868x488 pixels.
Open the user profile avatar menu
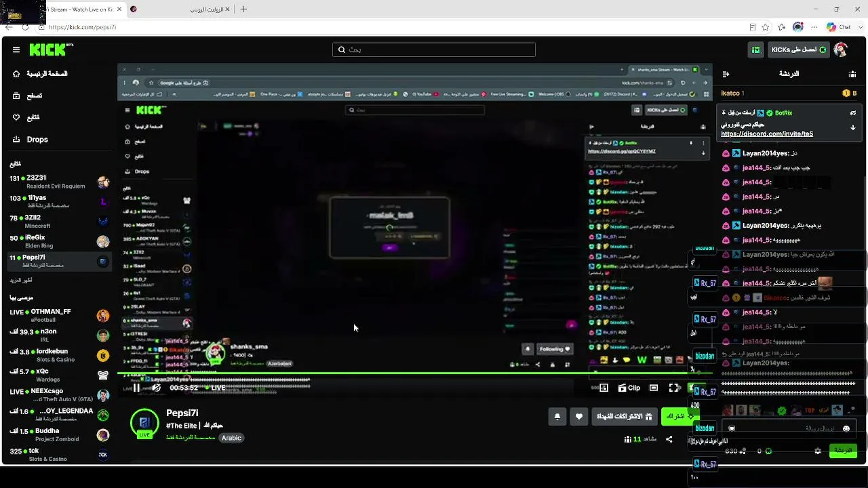841,49
